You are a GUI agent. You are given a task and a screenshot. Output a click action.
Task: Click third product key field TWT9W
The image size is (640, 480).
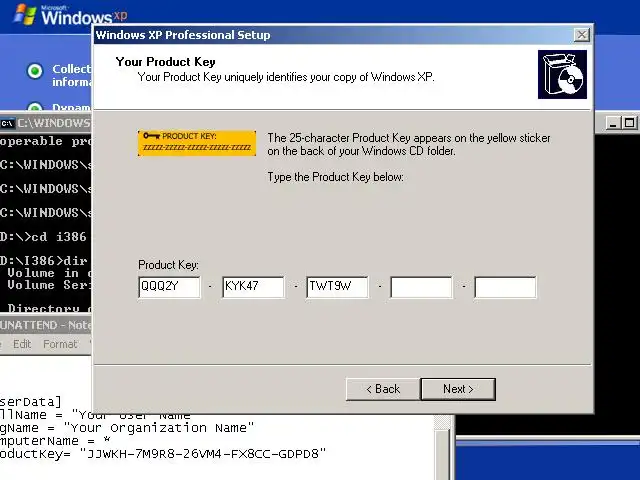338,287
